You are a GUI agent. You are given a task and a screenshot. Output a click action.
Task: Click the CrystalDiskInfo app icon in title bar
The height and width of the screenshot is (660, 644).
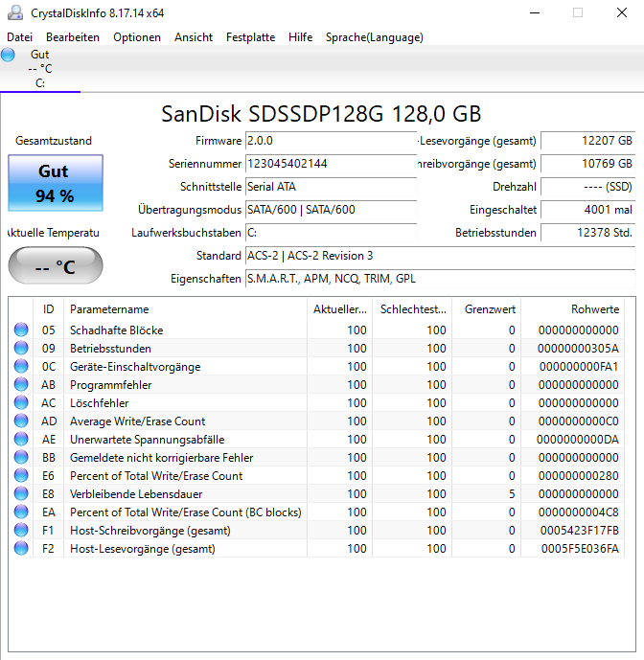click(15, 12)
